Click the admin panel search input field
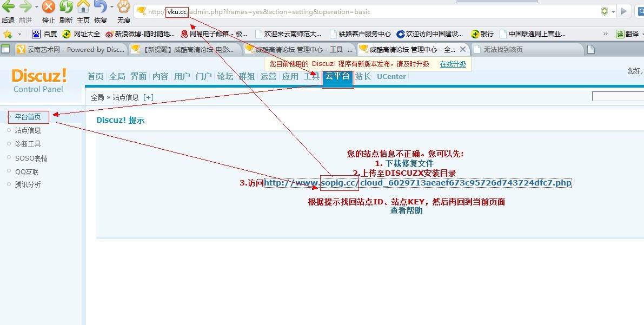 pos(618,96)
